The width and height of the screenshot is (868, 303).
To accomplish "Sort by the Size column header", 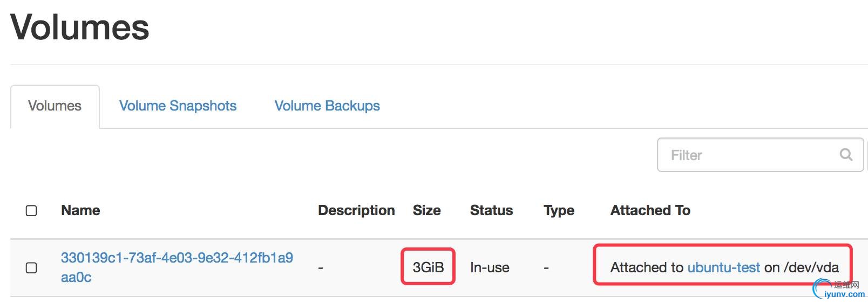I will point(426,210).
